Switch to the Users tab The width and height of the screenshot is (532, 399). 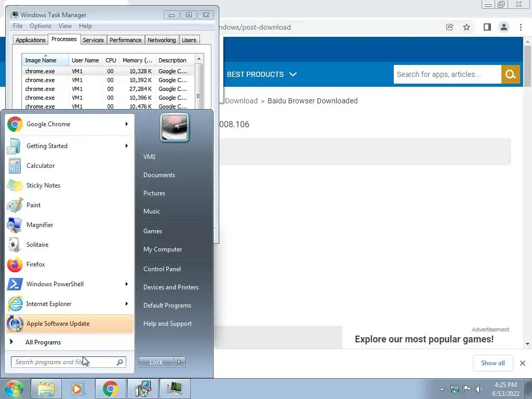tap(189, 40)
